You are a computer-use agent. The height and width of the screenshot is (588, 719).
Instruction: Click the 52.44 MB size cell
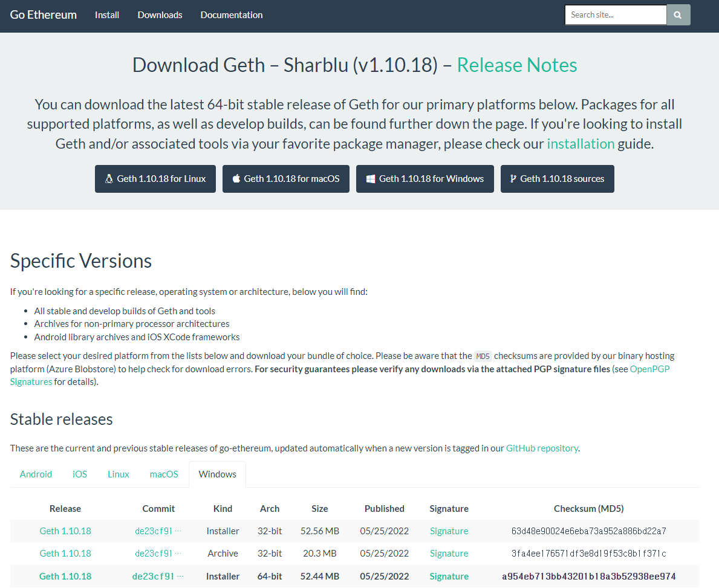click(x=320, y=577)
